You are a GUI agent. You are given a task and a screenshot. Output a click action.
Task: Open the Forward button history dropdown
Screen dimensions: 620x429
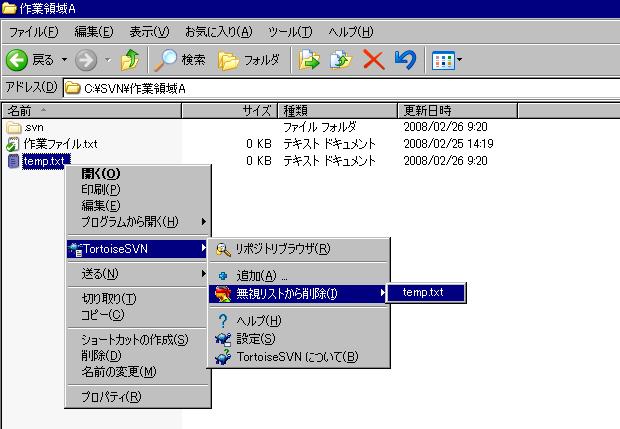[x=108, y=60]
